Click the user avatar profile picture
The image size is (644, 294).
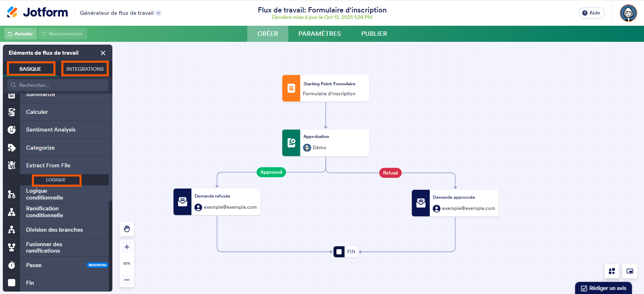coord(628,13)
